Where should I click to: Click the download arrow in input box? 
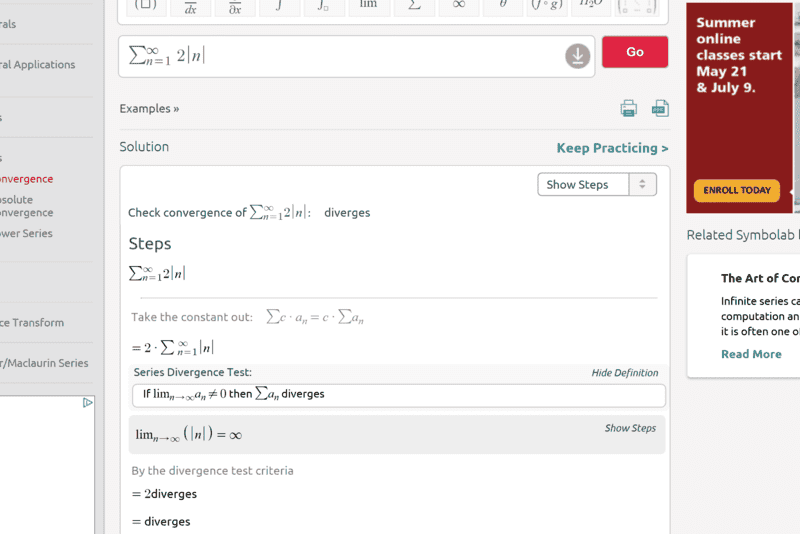[x=578, y=56]
